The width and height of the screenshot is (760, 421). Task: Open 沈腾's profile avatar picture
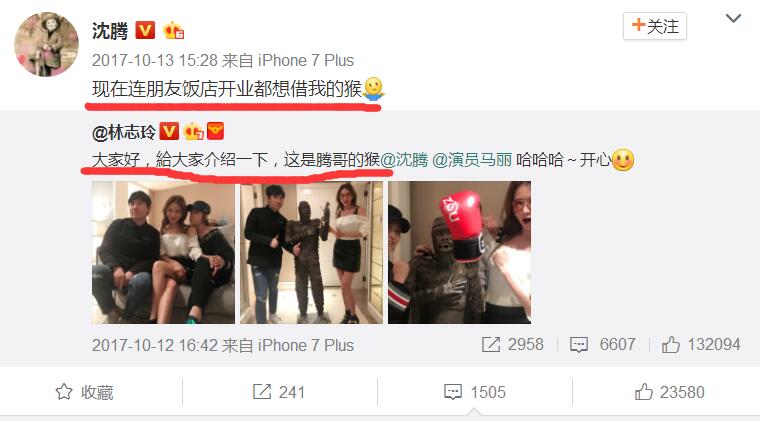click(46, 45)
